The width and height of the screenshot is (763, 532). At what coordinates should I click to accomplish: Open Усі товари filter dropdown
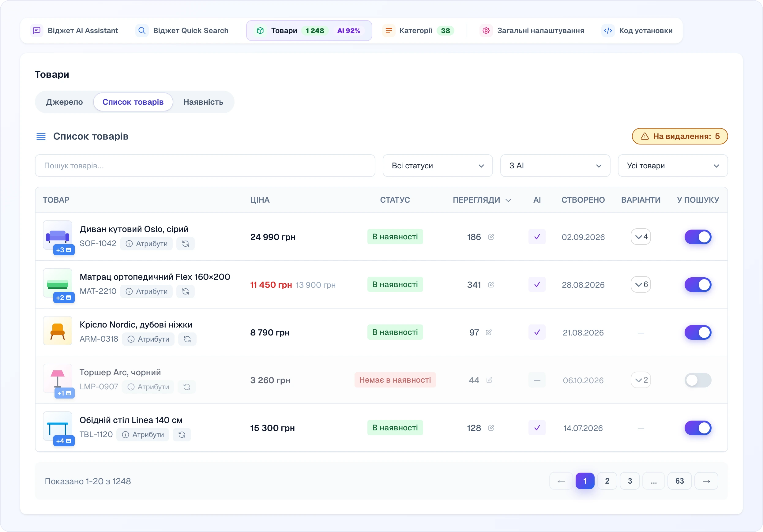(673, 166)
